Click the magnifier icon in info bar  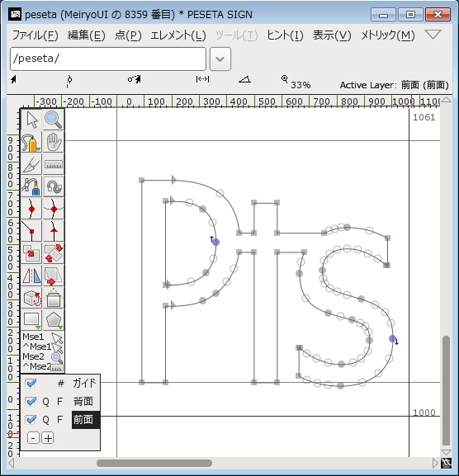pyautogui.click(x=284, y=79)
